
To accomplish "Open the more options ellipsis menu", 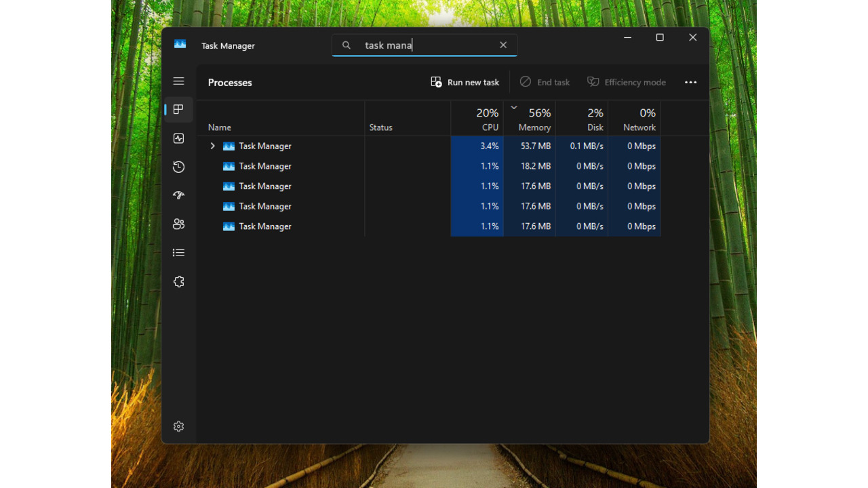I will click(690, 82).
